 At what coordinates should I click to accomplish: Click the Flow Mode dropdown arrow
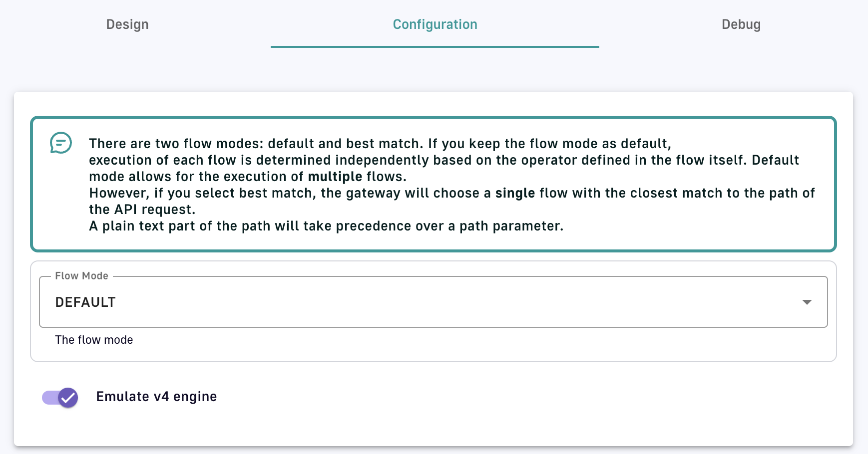click(807, 302)
